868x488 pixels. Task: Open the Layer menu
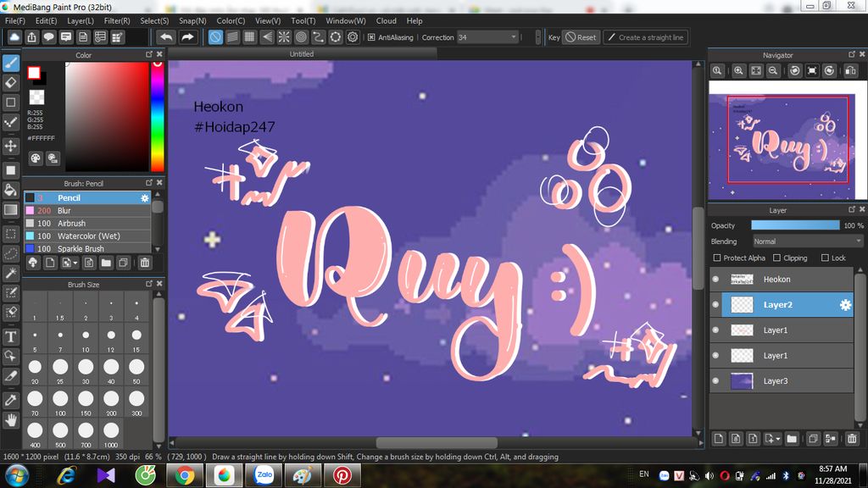pos(81,20)
